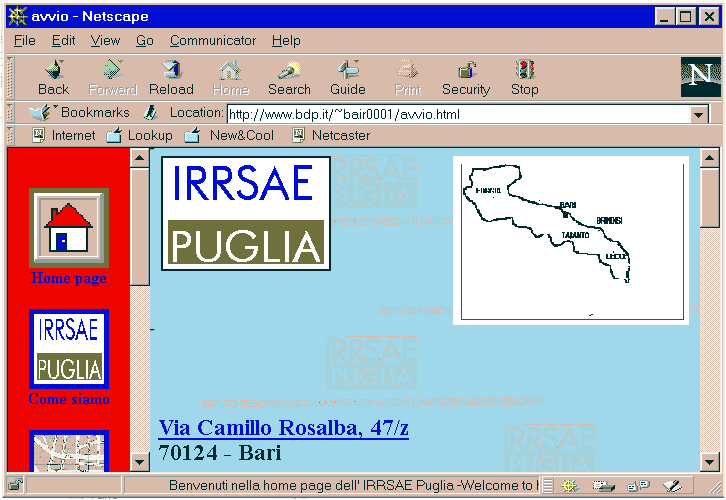Open the Communicator menu
This screenshot has height=500, width=726.
[213, 41]
